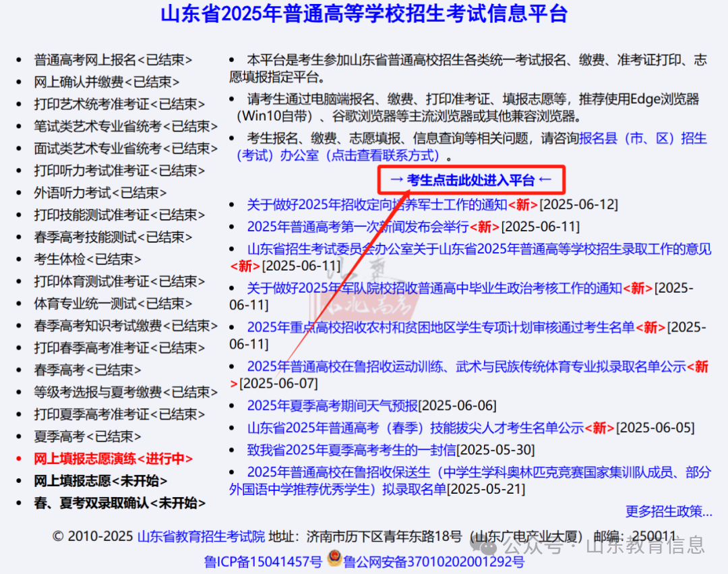Select 网上填报志愿<未开始> item
Image resolution: width=728 pixels, height=574 pixels.
pyautogui.click(x=100, y=481)
